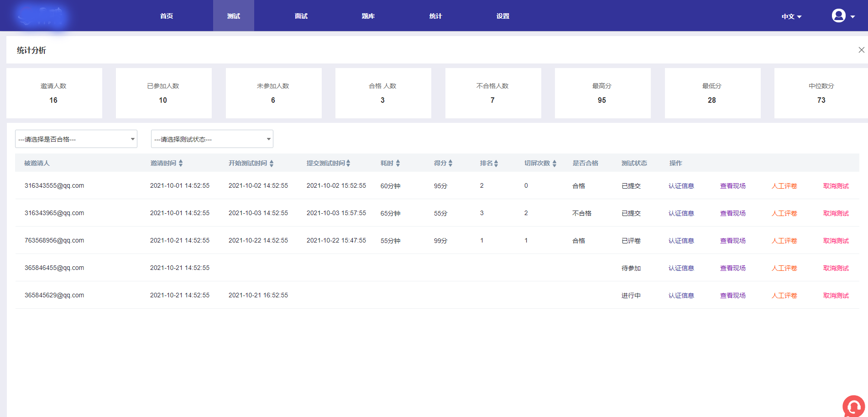Click the 最低分 28 stat card
The width and height of the screenshot is (868, 417).
(x=713, y=93)
